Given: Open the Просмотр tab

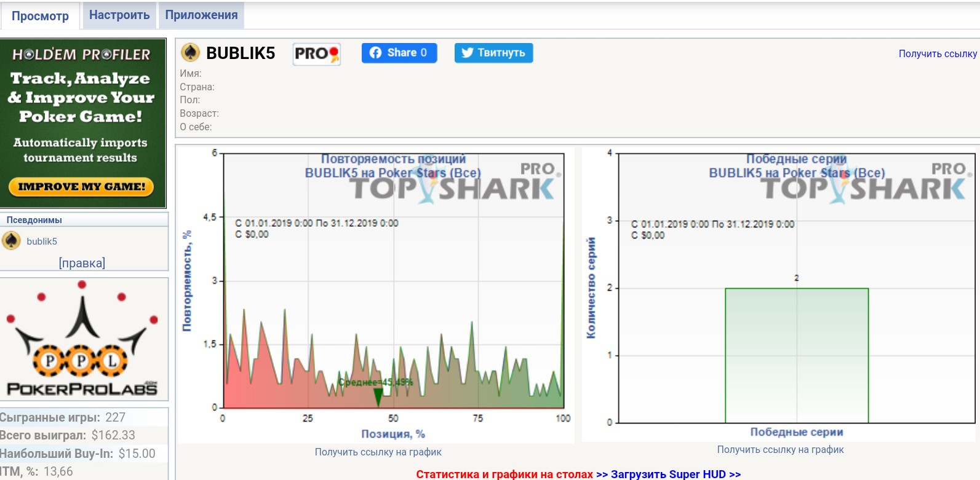Looking at the screenshot, I should pyautogui.click(x=40, y=16).
